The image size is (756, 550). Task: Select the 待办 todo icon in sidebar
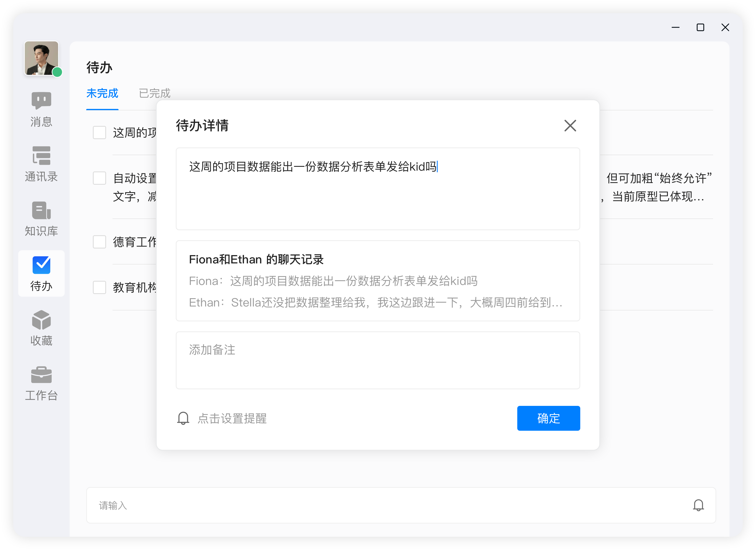click(41, 273)
